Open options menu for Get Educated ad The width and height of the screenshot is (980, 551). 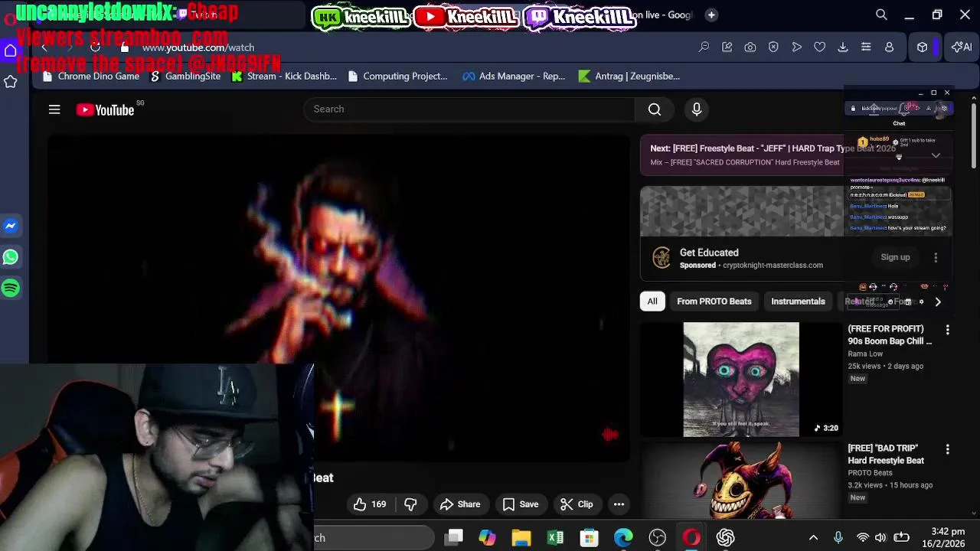(x=936, y=257)
